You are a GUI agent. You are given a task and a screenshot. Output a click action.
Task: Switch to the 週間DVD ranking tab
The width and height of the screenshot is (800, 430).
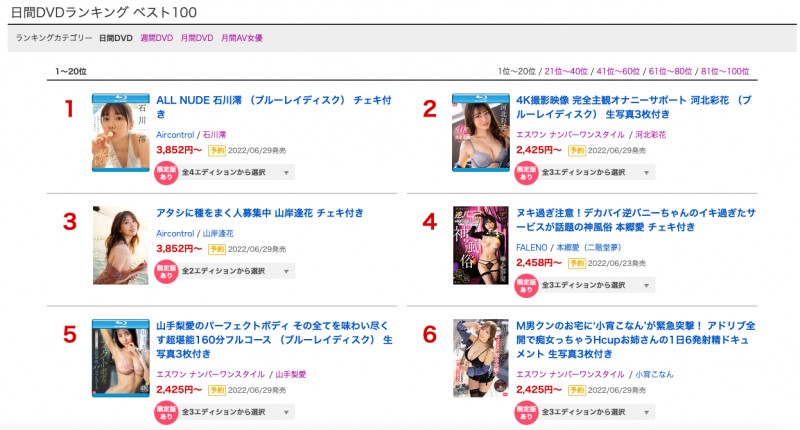[156, 38]
